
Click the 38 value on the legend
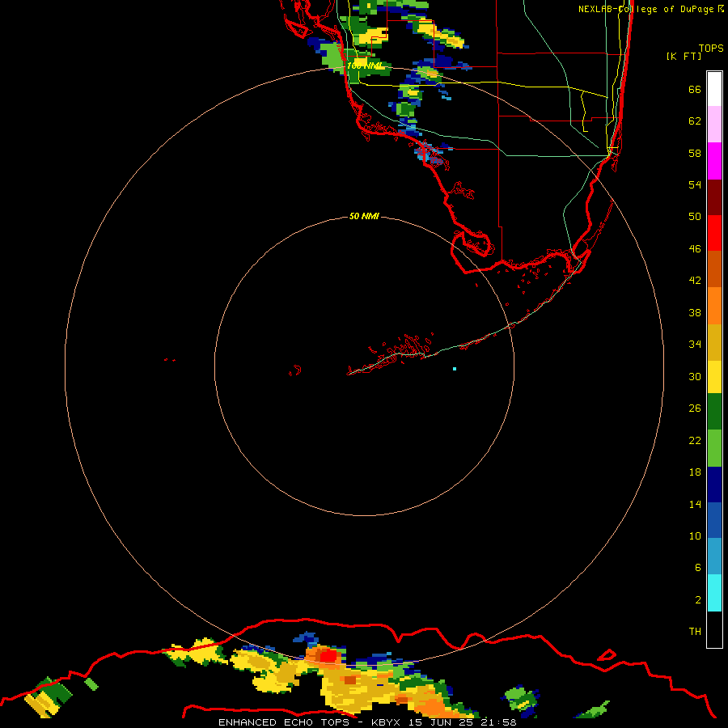click(695, 312)
